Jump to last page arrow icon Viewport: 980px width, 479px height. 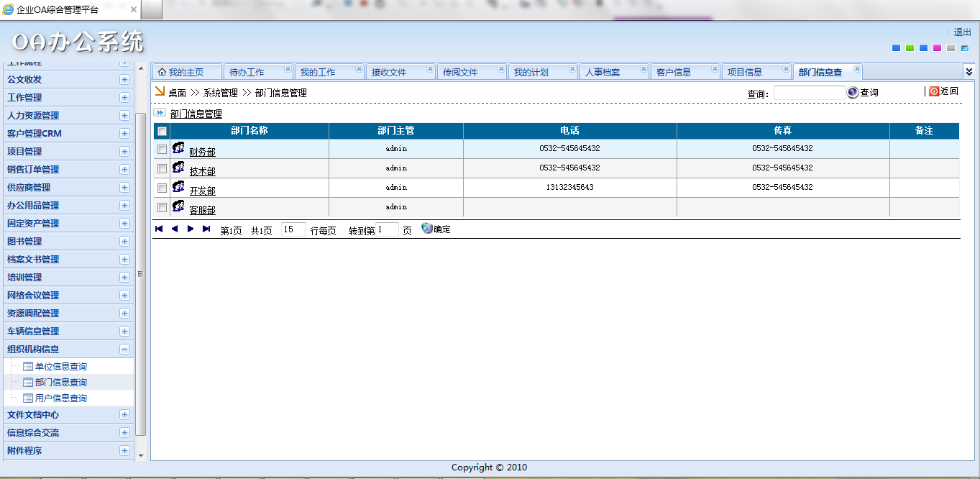click(x=206, y=229)
